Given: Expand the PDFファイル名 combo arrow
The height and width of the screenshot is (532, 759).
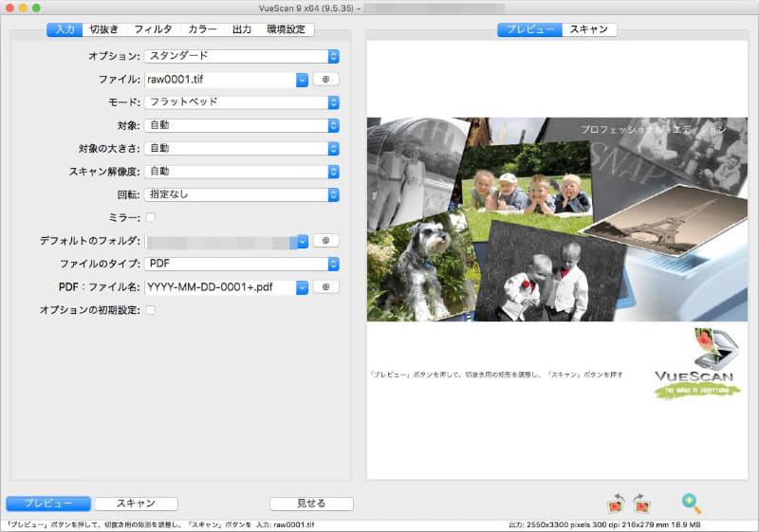Looking at the screenshot, I should click(x=302, y=287).
